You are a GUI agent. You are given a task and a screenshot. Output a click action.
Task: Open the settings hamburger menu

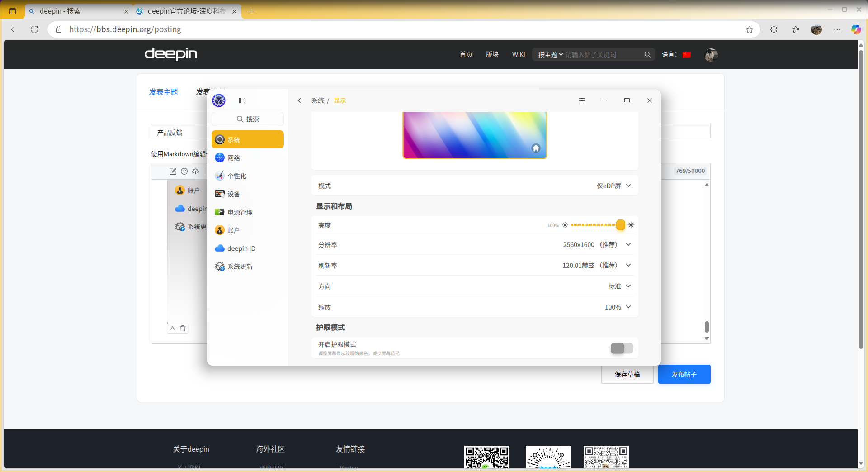(x=582, y=100)
